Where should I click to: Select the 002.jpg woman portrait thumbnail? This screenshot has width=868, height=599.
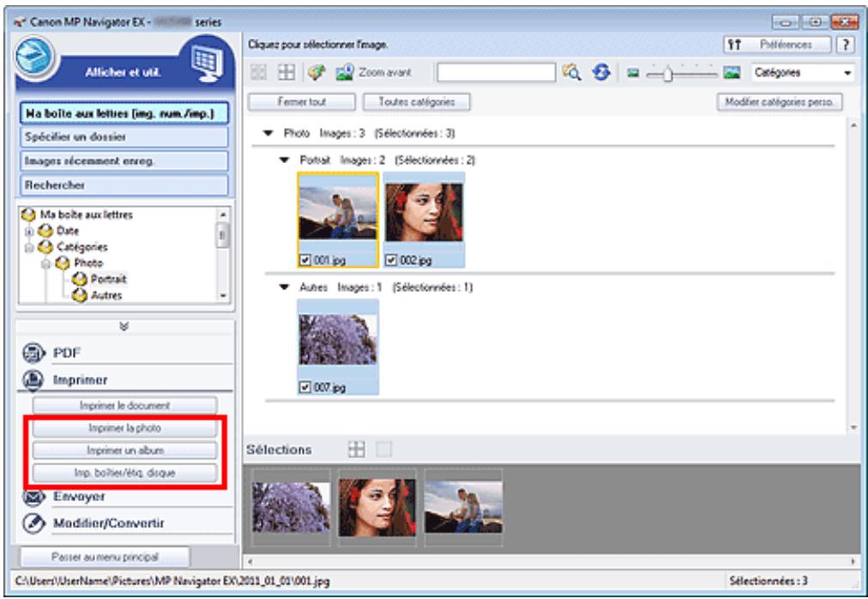tap(424, 213)
